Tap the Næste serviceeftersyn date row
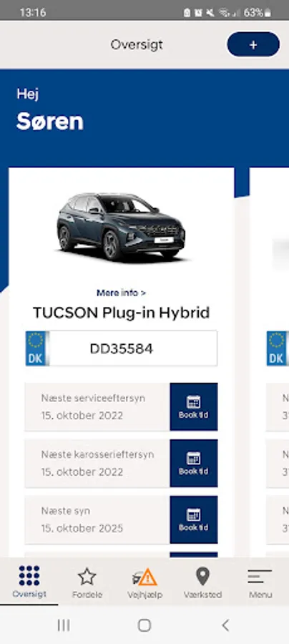The height and width of the screenshot is (644, 289). [97, 406]
